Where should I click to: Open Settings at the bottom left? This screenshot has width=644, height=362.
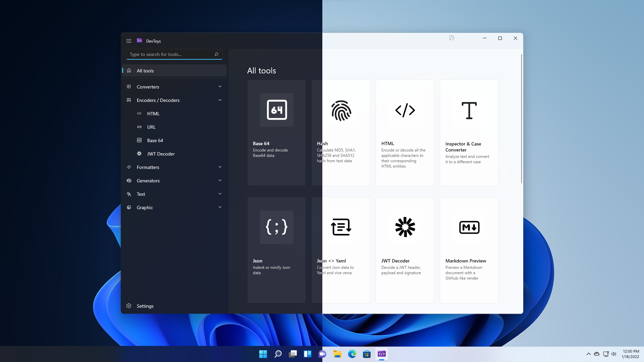click(x=145, y=305)
